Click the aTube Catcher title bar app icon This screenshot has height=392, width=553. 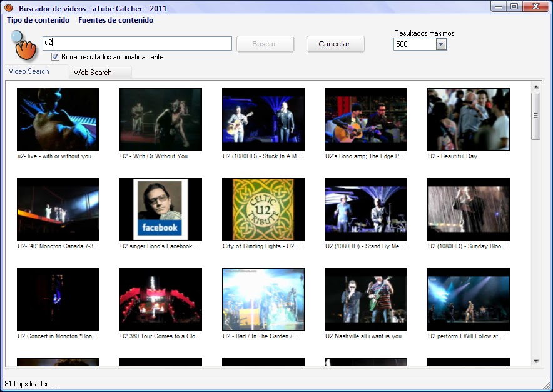pyautogui.click(x=9, y=8)
